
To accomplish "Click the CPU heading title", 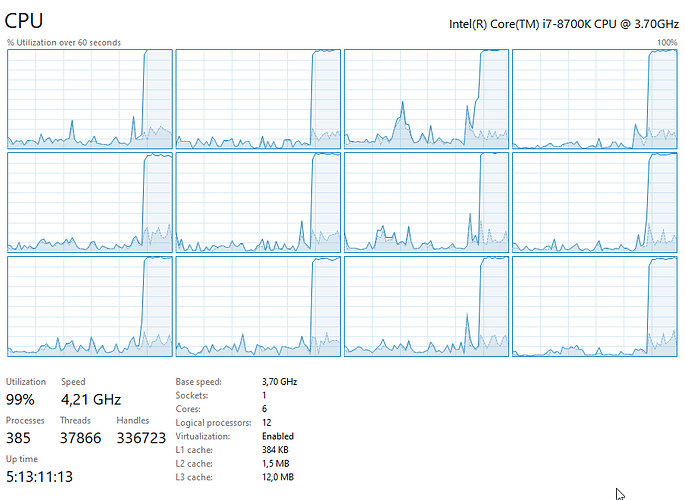I will [x=24, y=21].
